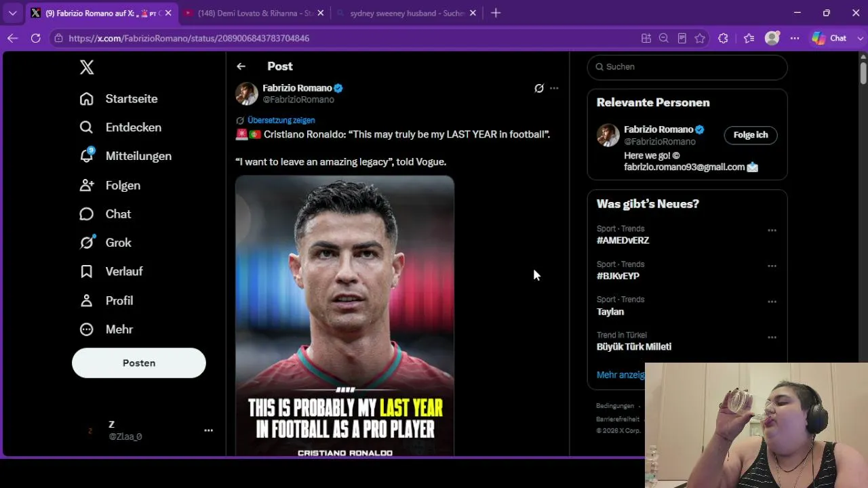Open Verlauf bookmark item
The height and width of the screenshot is (488, 868).
coord(111,271)
